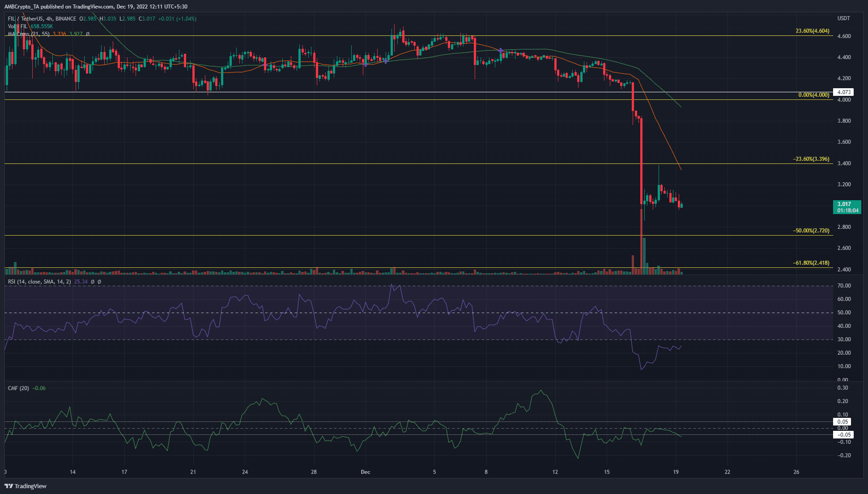Click the 50.00 RSI scale value
Screen dimensions: 868x494
click(x=844, y=313)
